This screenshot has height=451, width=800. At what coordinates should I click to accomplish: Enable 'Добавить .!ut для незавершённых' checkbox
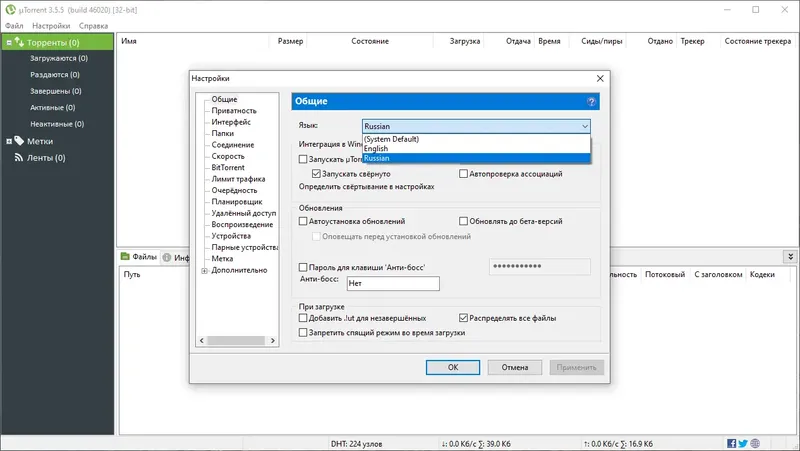pyautogui.click(x=303, y=318)
